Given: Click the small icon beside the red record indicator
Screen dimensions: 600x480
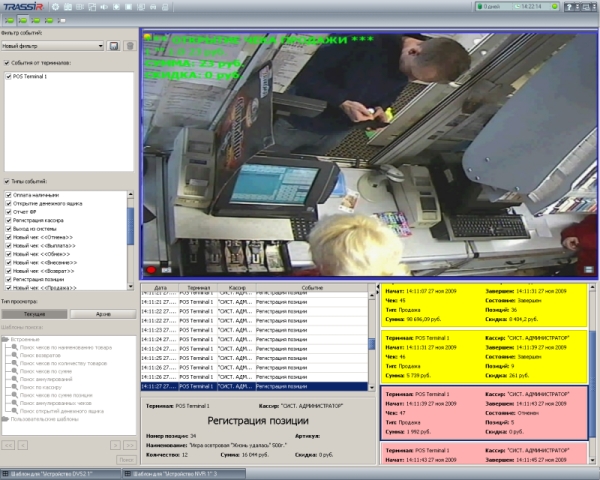Looking at the screenshot, I should tap(166, 270).
